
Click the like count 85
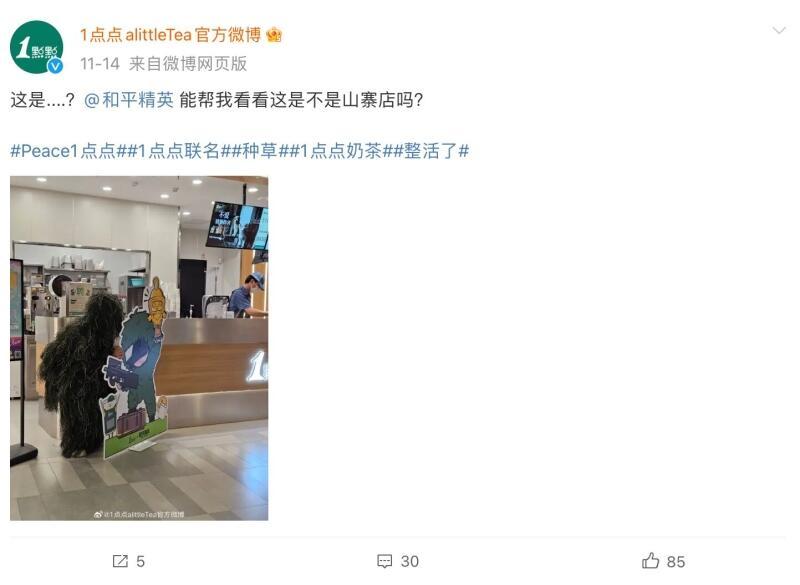tap(676, 562)
